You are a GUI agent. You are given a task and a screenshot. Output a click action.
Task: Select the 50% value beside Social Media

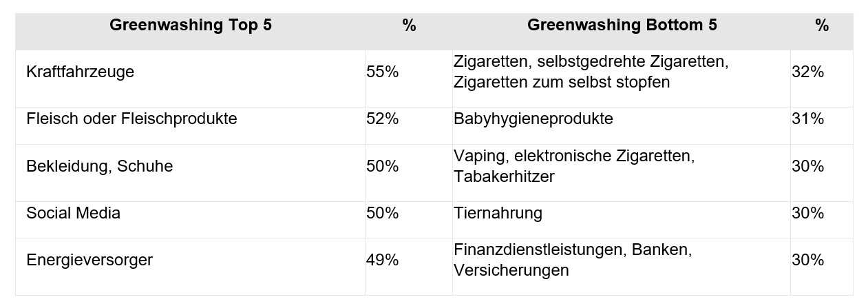point(383,214)
